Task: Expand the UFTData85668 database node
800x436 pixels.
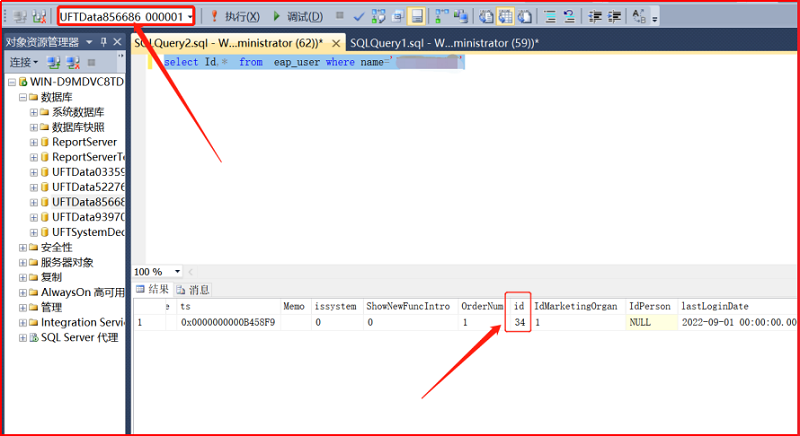Action: click(34, 202)
